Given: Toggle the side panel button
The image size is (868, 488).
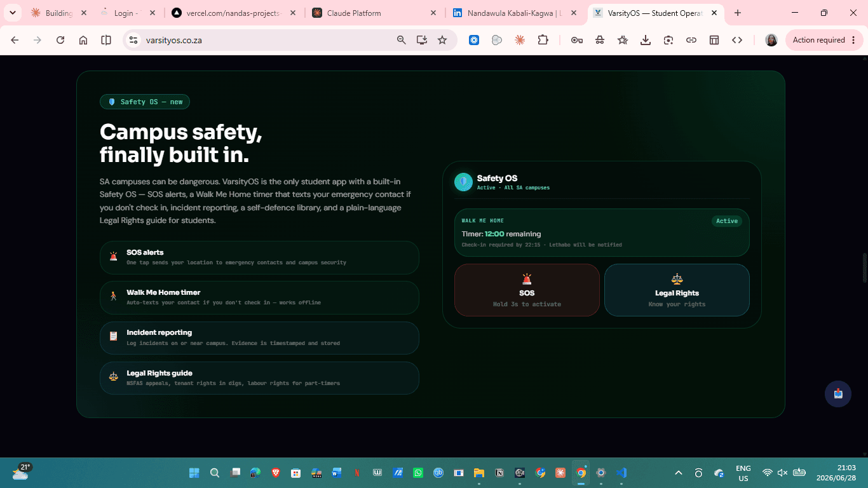Looking at the screenshot, I should tap(106, 40).
